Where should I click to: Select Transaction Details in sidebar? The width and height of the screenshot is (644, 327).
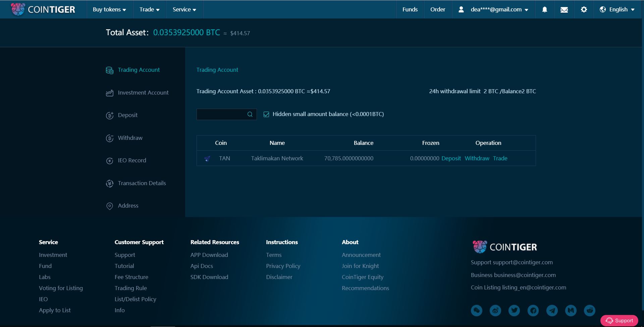(x=142, y=183)
